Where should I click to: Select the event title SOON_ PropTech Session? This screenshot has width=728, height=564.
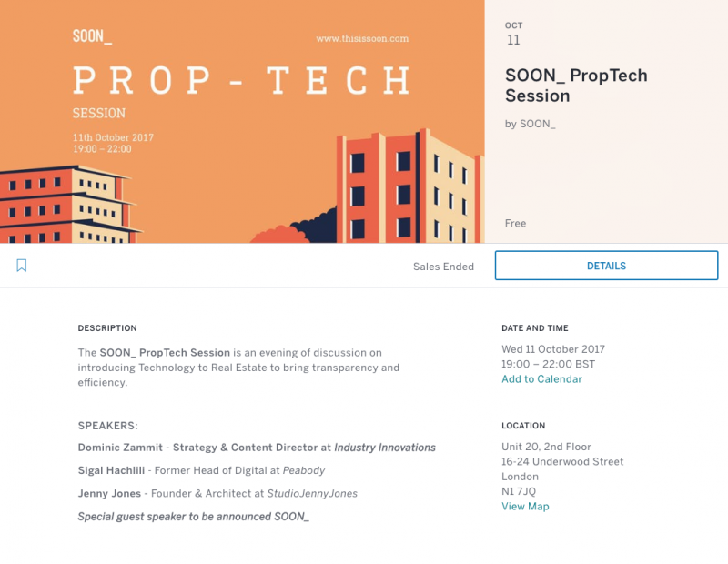(x=577, y=84)
